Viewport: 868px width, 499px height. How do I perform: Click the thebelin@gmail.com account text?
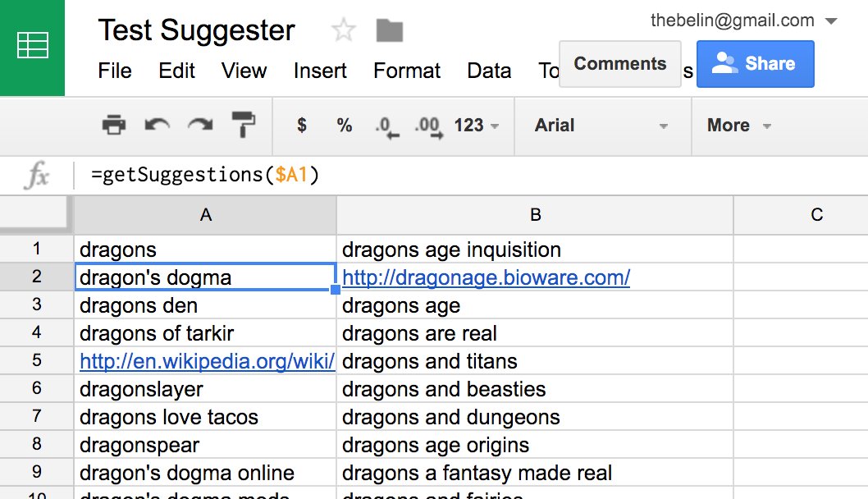coord(732,21)
